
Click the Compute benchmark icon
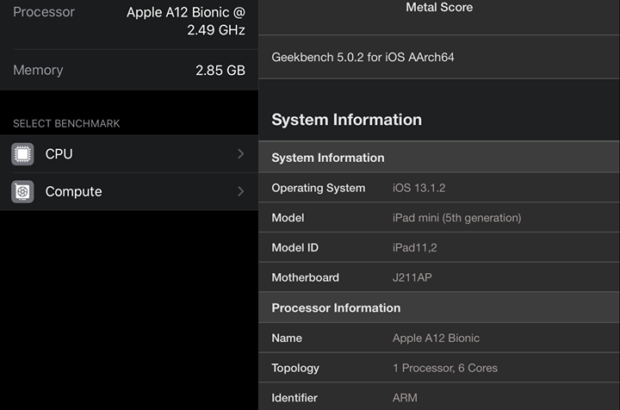click(23, 191)
